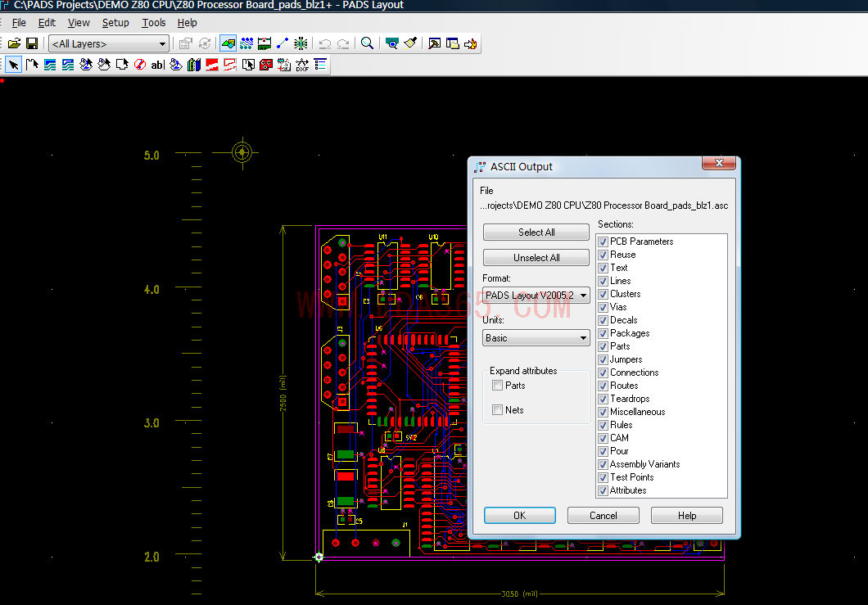Image resolution: width=868 pixels, height=605 pixels.
Task: Expand the All Layers dropdown
Action: (x=109, y=43)
